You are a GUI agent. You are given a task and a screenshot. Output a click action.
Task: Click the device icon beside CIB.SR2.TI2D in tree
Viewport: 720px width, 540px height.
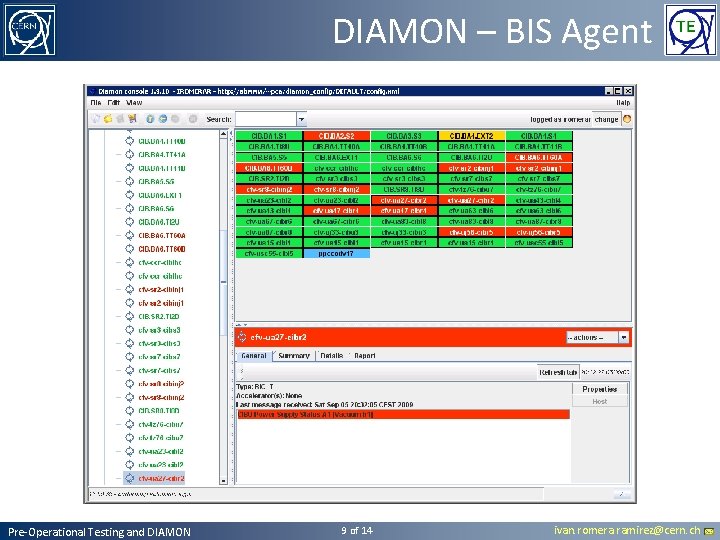pyautogui.click(x=129, y=316)
